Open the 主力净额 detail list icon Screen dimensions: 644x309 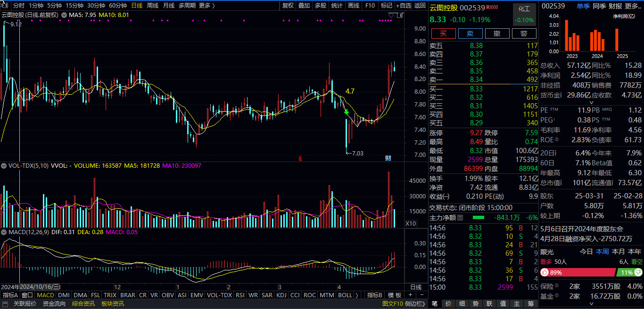coord(461,218)
